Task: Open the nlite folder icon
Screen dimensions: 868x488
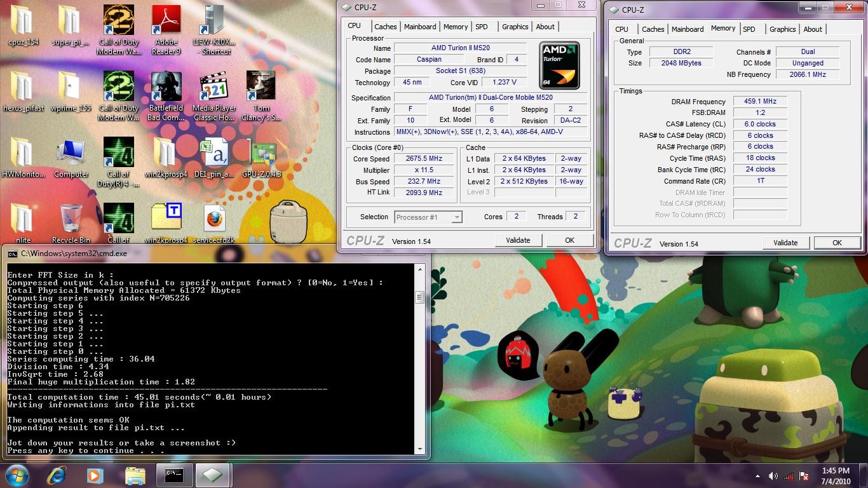Action: tap(22, 219)
